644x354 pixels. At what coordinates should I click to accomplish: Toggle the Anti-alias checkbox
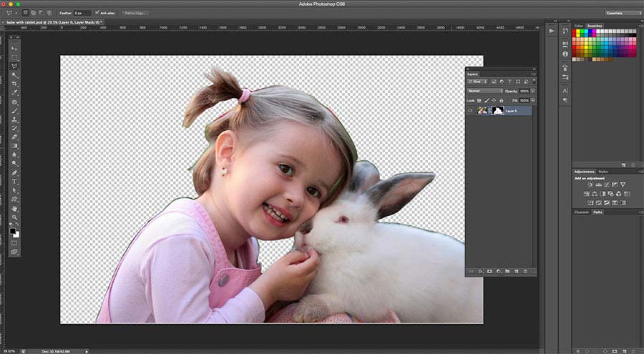coord(97,12)
